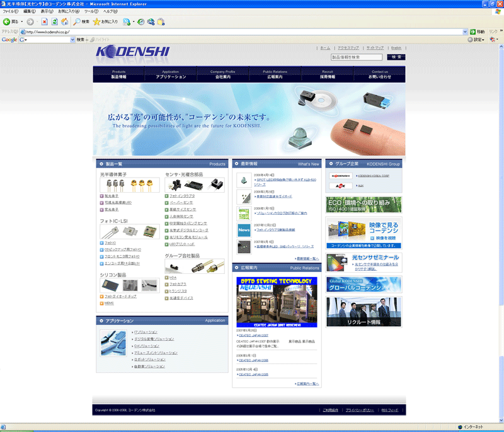Viewport: 504px width, 432px height.
Task: Click the Media toolbar icon
Action: pyautogui.click(x=127, y=21)
